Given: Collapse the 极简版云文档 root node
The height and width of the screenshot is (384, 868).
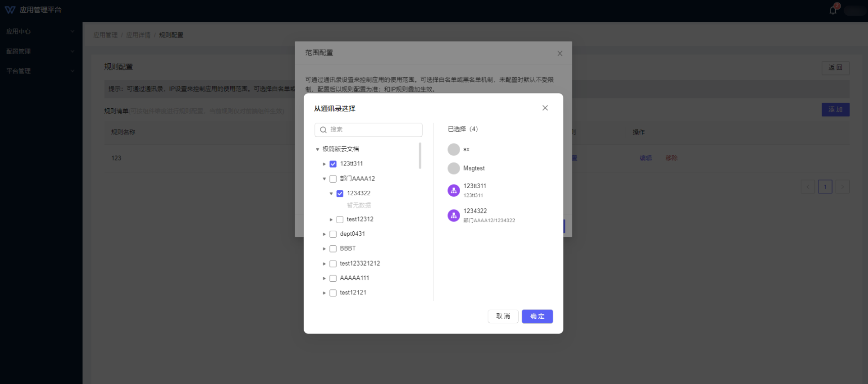Looking at the screenshot, I should (317, 149).
